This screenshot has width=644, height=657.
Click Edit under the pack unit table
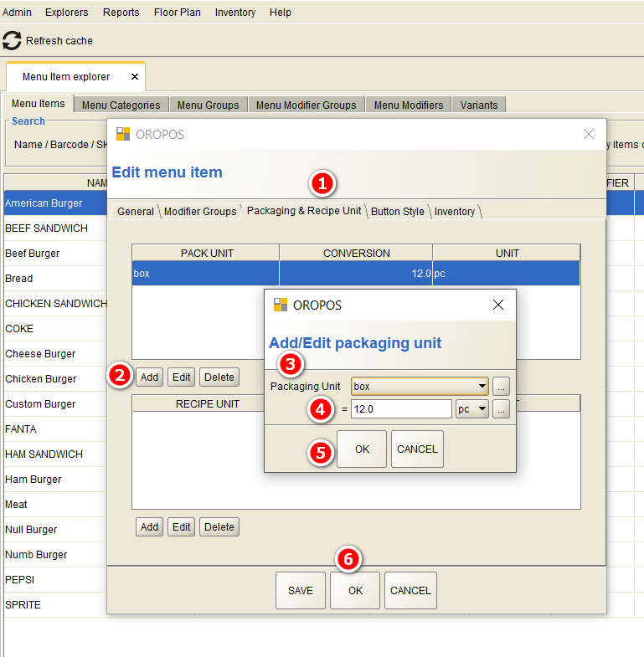pyautogui.click(x=181, y=377)
